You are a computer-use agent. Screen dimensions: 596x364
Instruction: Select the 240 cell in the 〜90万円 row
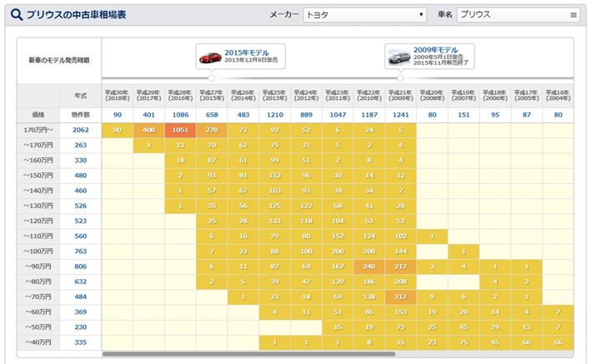368,266
